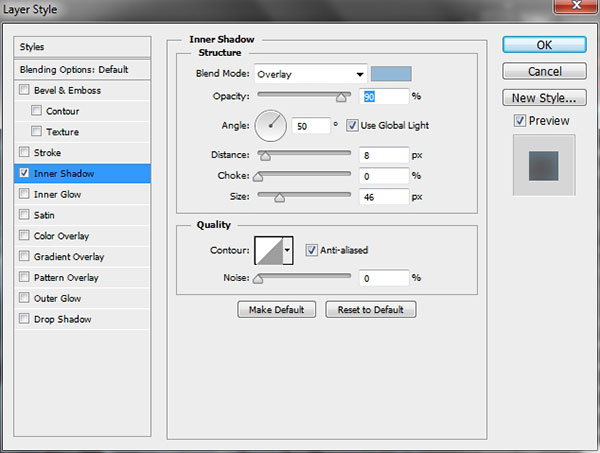
Task: Open the Blend Mode Overlay dropdown
Action: coord(310,74)
